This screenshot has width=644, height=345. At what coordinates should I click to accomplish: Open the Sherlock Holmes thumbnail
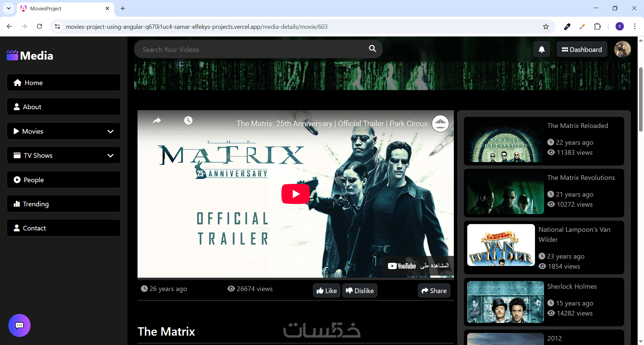point(505,302)
